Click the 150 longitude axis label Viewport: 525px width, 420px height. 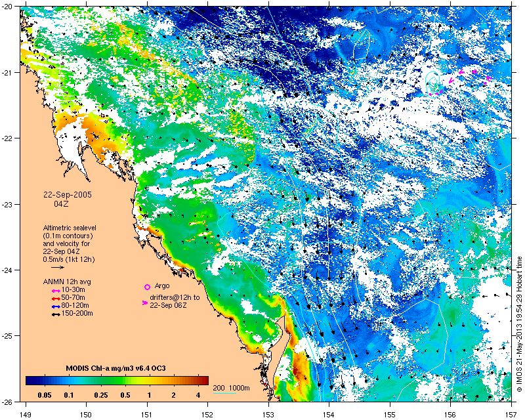pyautogui.click(x=86, y=414)
